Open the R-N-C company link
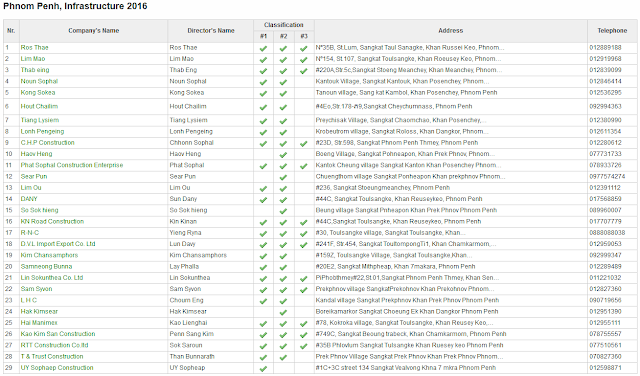 coord(30,233)
